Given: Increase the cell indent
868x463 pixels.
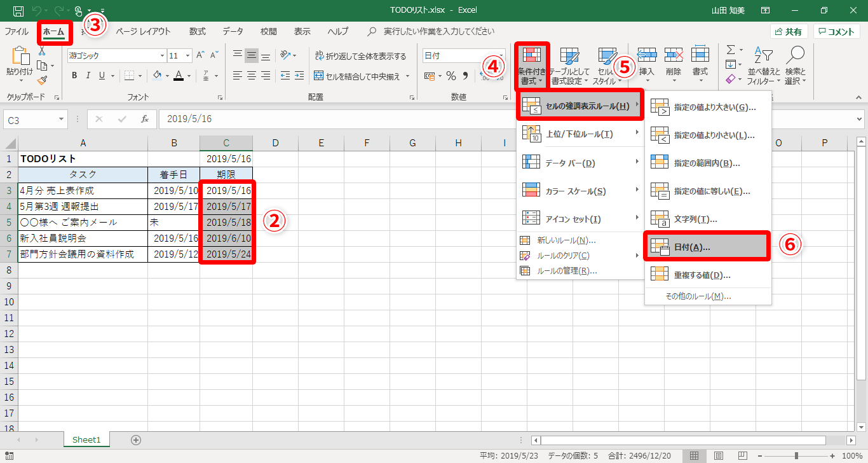Looking at the screenshot, I should [x=299, y=76].
